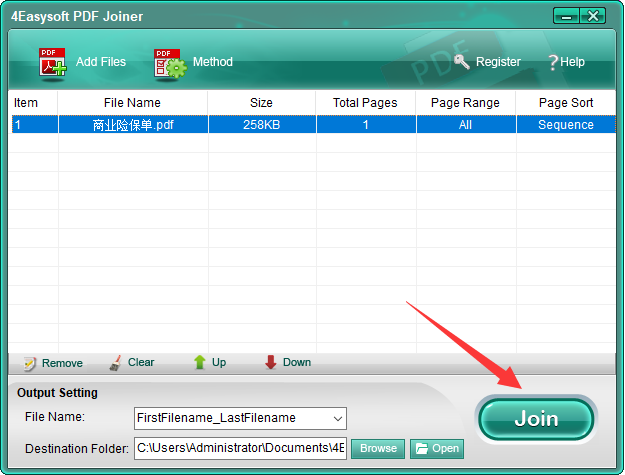Viewport: 625px width, 475px height.
Task: Browse for a destination folder
Action: click(x=378, y=448)
